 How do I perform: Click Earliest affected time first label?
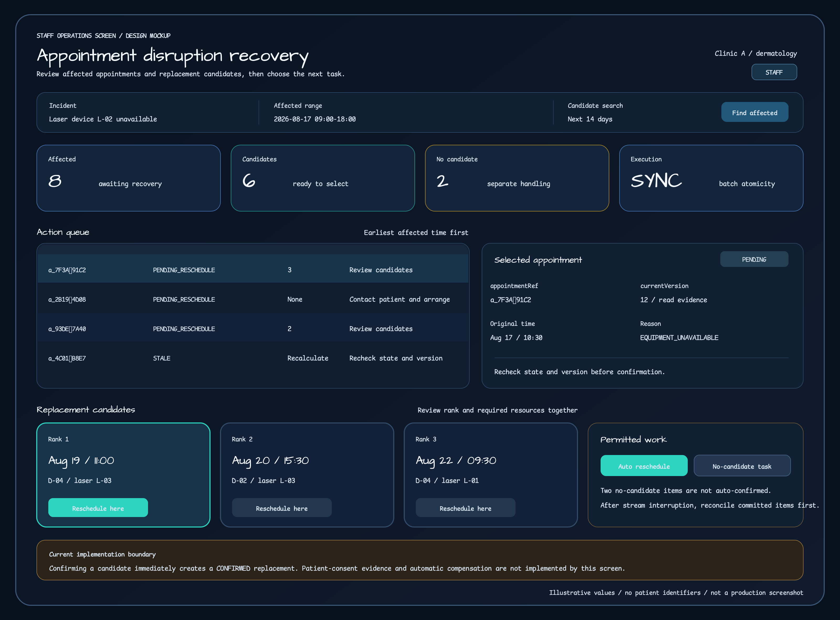tap(416, 233)
